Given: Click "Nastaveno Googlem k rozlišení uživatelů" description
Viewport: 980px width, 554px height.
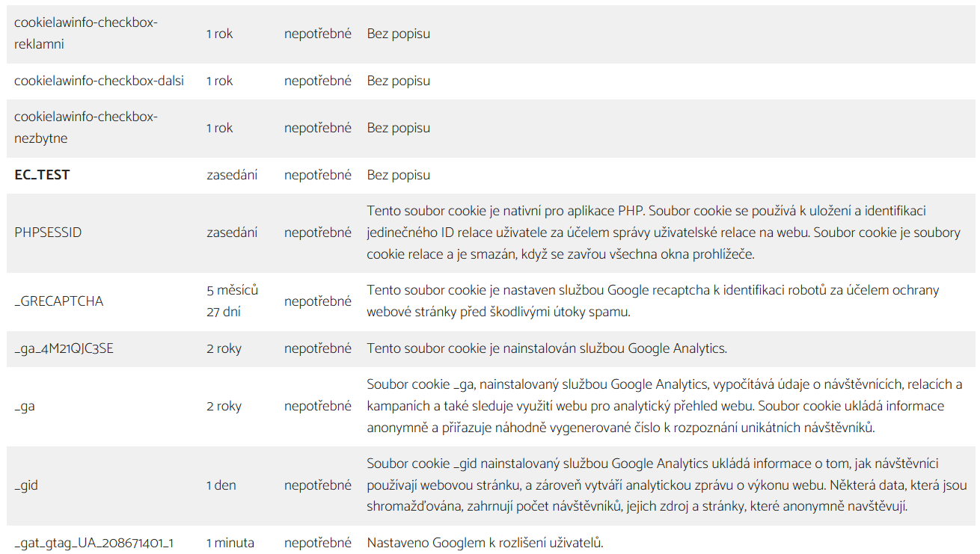Looking at the screenshot, I should (x=485, y=543).
